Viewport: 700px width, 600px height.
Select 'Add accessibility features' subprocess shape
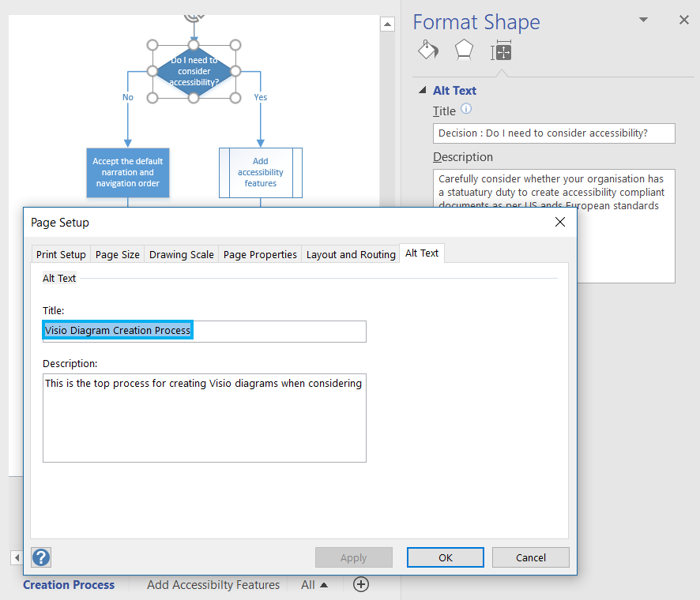(261, 173)
